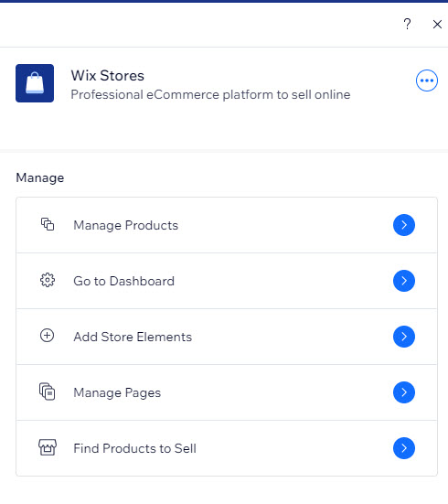Select the Go to Dashboard entry
Image resolution: width=448 pixels, height=504 pixels.
click(x=227, y=281)
